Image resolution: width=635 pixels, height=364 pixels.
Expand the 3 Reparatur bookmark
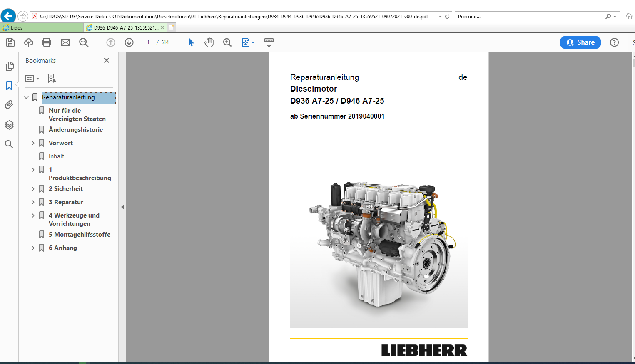(33, 202)
